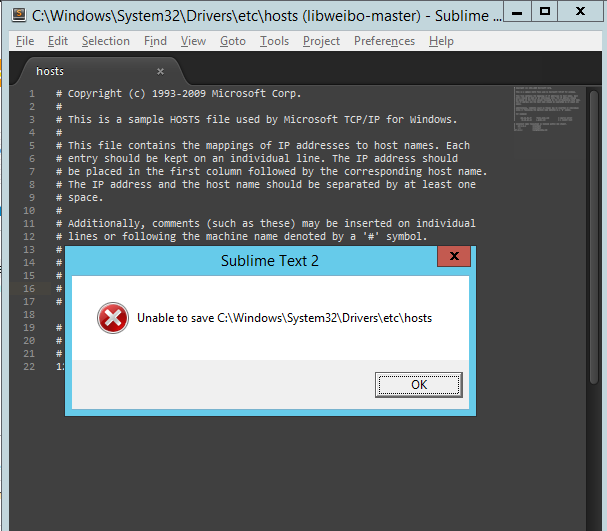Open the View menu
This screenshot has height=531, width=607.
tap(193, 41)
